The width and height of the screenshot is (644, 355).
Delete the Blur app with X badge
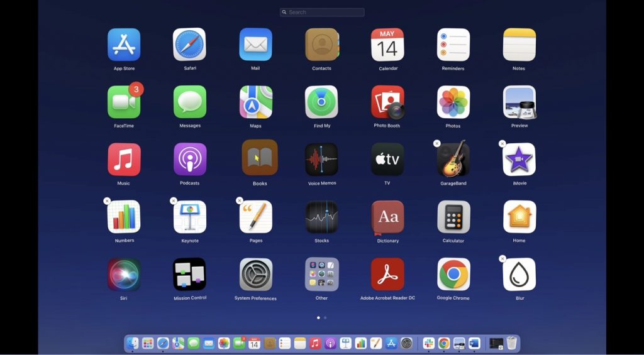(502, 258)
